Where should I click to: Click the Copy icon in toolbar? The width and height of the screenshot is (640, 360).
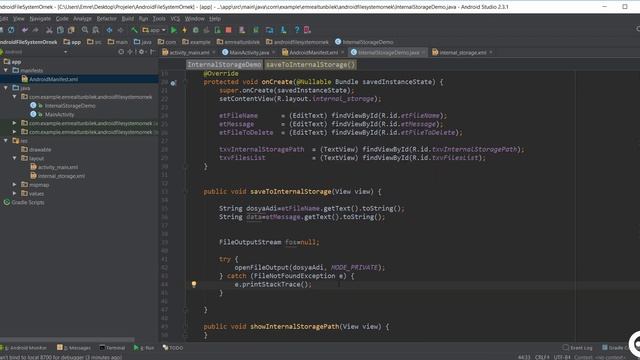(60, 30)
